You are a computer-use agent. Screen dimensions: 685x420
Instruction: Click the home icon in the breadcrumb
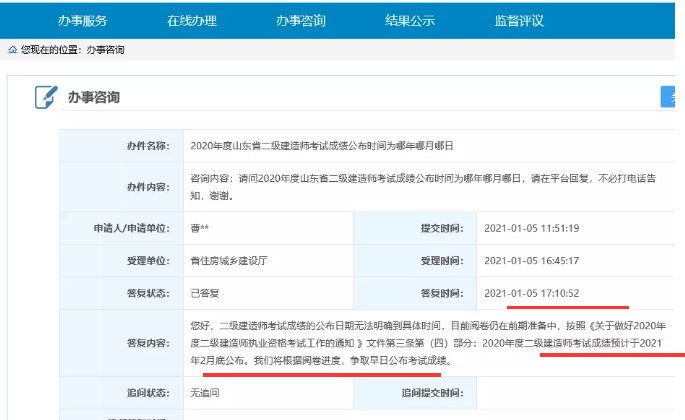coord(11,49)
